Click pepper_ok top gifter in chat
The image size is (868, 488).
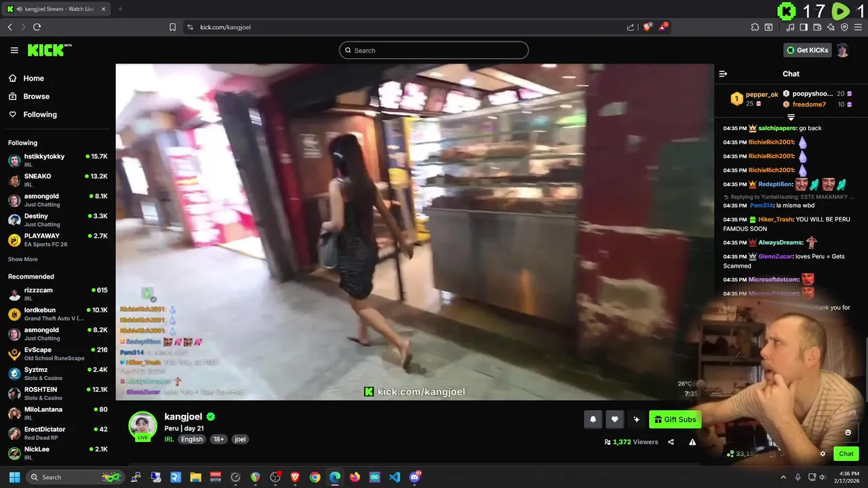coord(762,95)
